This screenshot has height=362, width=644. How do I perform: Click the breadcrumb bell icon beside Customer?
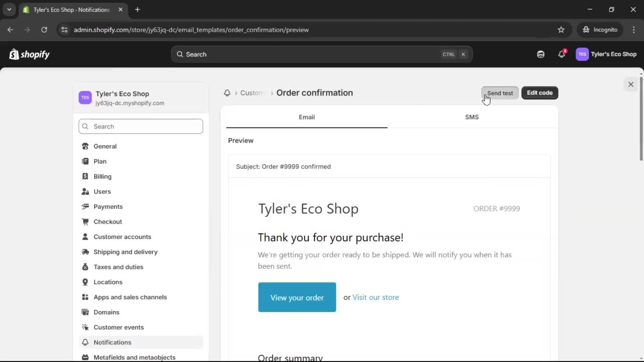point(227,93)
